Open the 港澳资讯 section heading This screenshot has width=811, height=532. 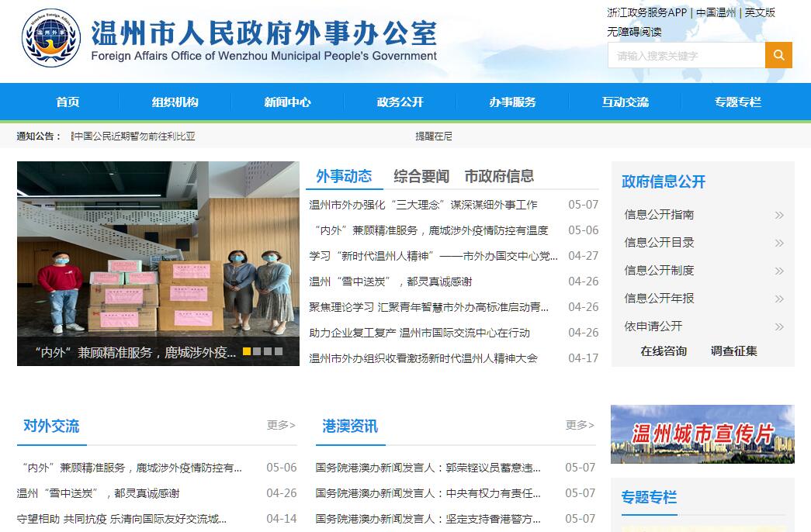click(350, 426)
